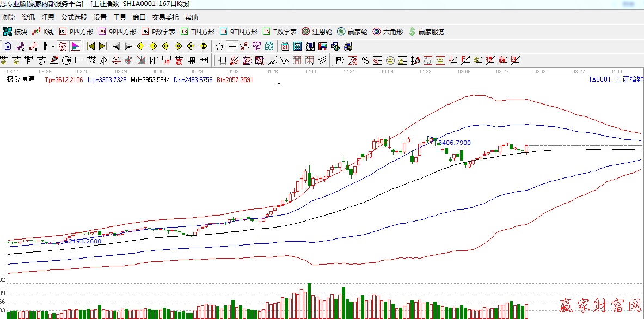644x319 pixels.
Task: Click the percent sign drawing tool
Action: pos(365,60)
